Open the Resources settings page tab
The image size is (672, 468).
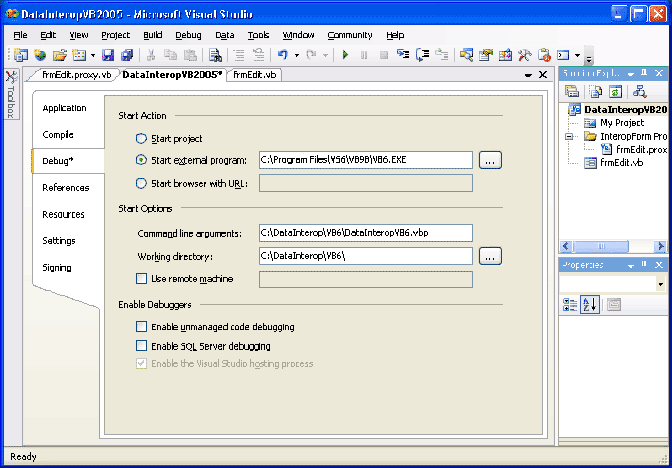point(63,214)
